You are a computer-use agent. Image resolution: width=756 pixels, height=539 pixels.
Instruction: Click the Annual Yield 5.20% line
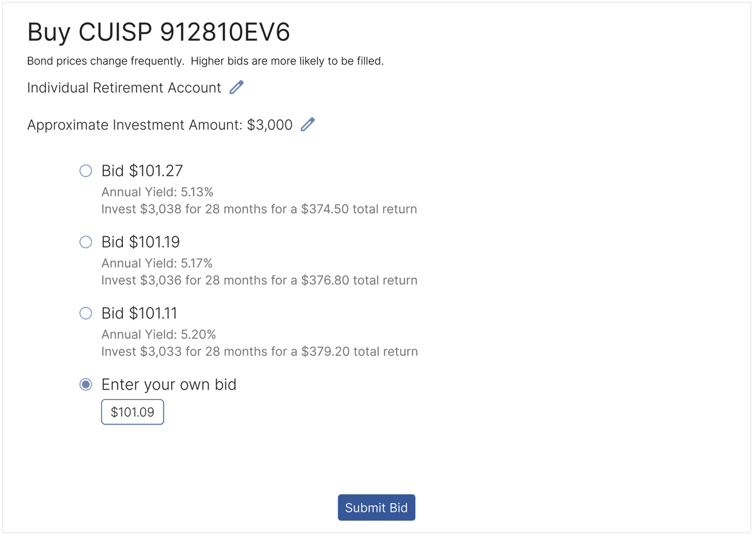click(158, 334)
